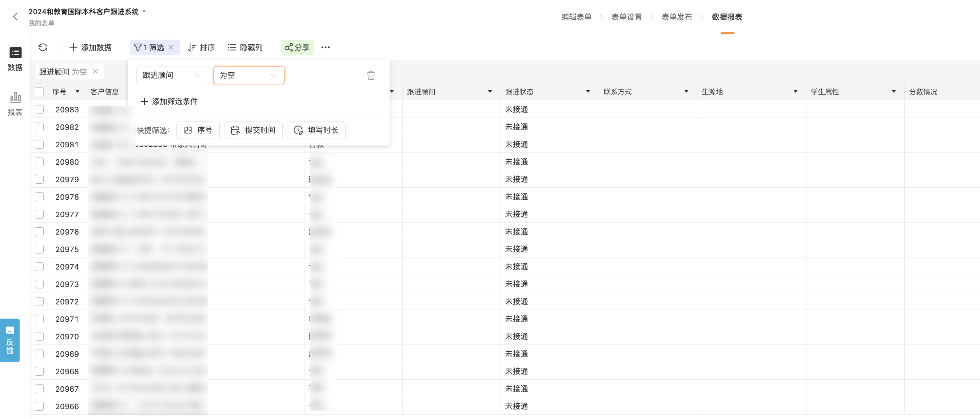Open the 跟进顾问 field dropdown in filter
The image size is (980, 419).
[172, 75]
